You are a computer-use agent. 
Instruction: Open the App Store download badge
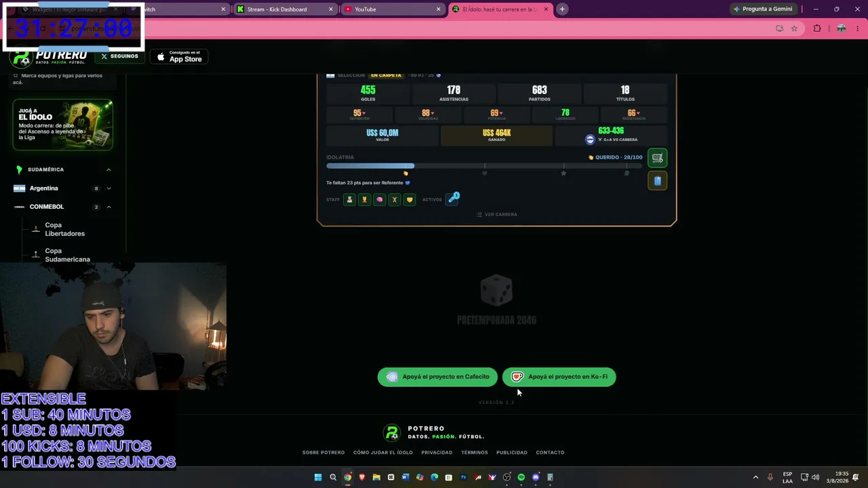tap(179, 57)
